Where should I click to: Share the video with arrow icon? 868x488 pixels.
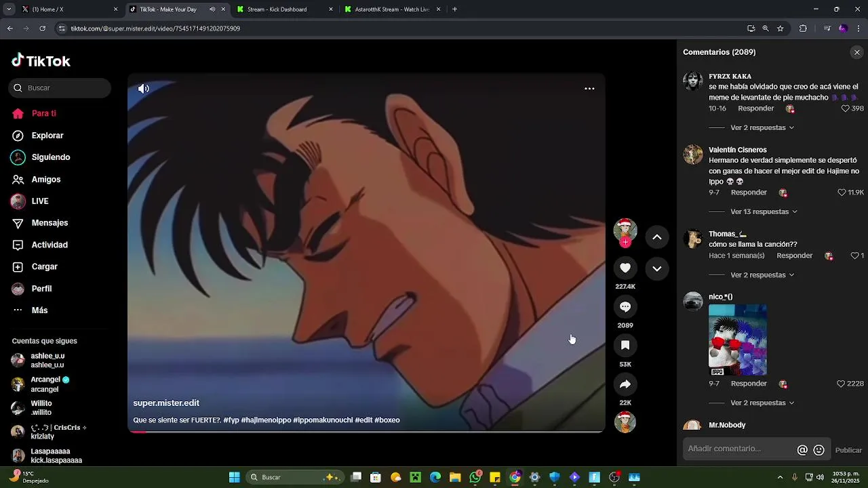click(625, 384)
